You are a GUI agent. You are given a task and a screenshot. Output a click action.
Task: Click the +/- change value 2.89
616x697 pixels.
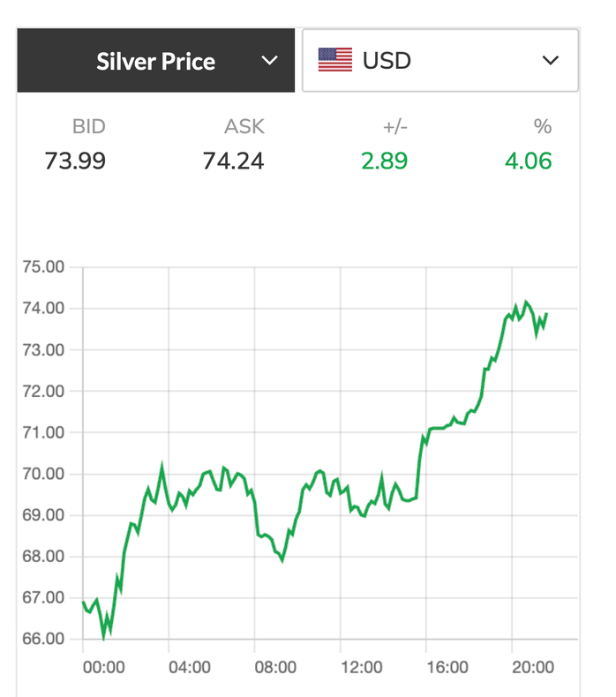[x=383, y=161]
